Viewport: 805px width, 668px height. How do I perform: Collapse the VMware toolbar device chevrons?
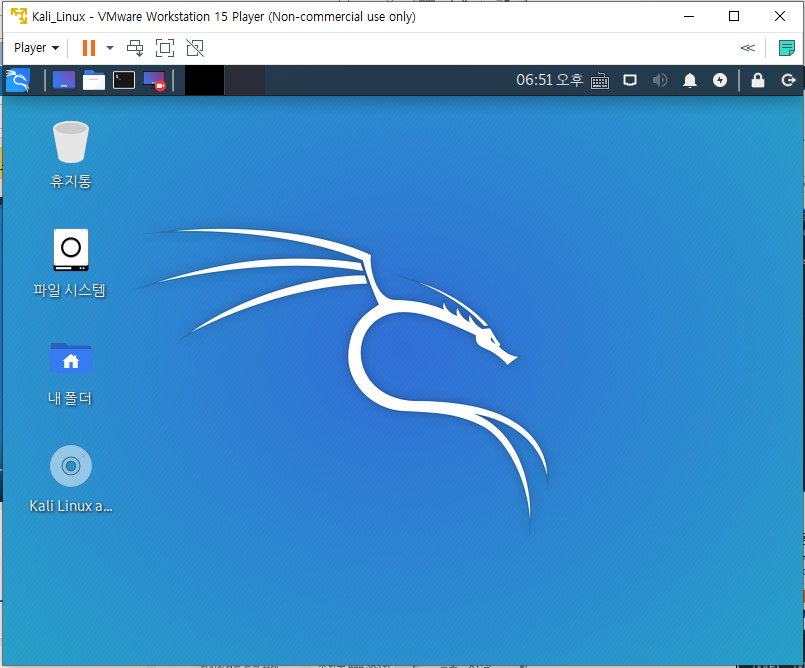tap(748, 48)
